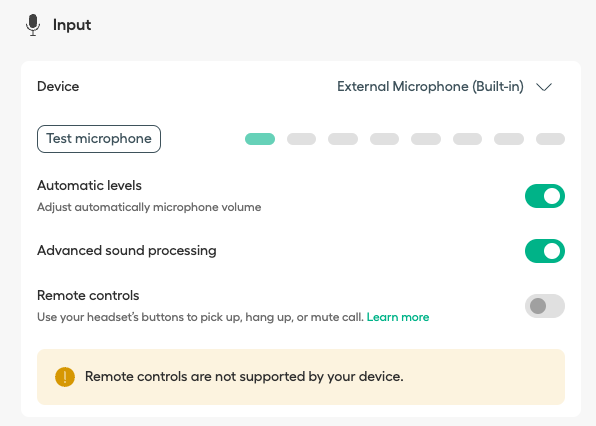This screenshot has height=426, width=596.
Task: Click the remote controls not supported warning banner
Action: (x=301, y=377)
